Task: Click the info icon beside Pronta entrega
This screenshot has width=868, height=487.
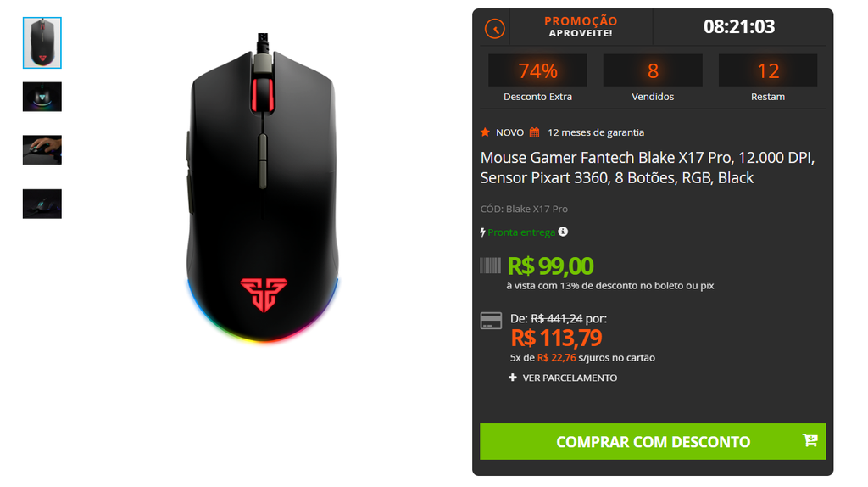Action: [563, 232]
